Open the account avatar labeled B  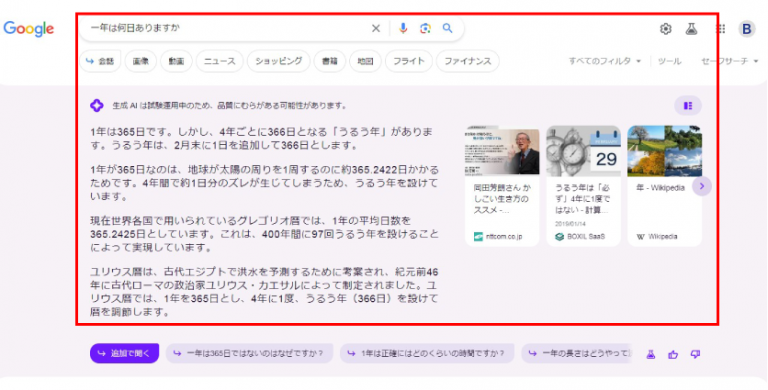747,29
